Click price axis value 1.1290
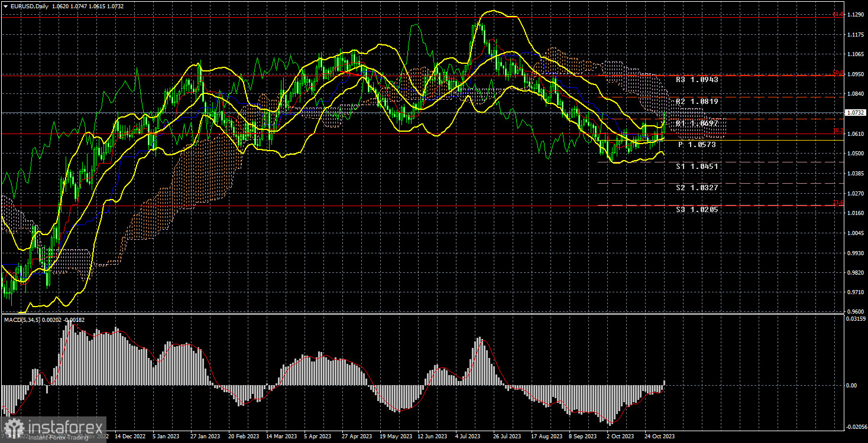Image resolution: width=868 pixels, height=443 pixels. [x=855, y=14]
